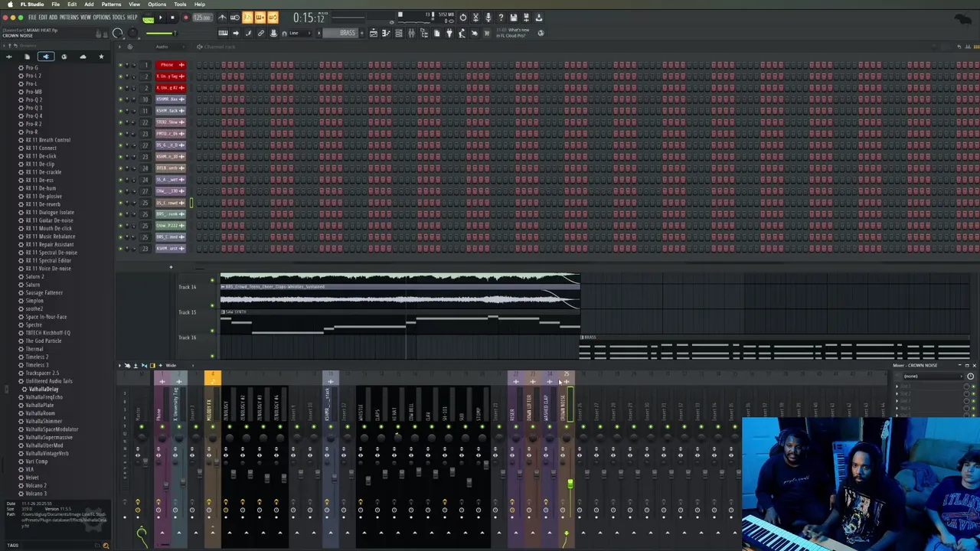Toggle wait-for-input-to-start-playing icon

click(x=235, y=18)
